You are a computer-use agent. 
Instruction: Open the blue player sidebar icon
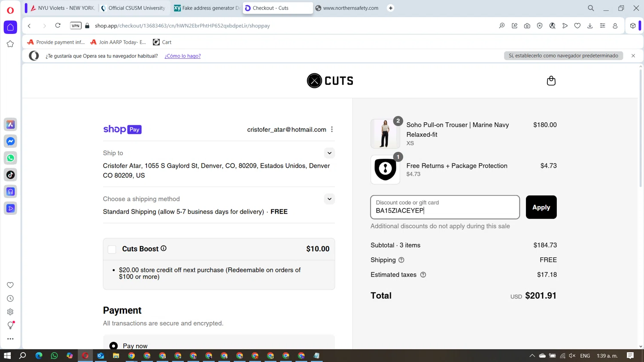click(10, 208)
